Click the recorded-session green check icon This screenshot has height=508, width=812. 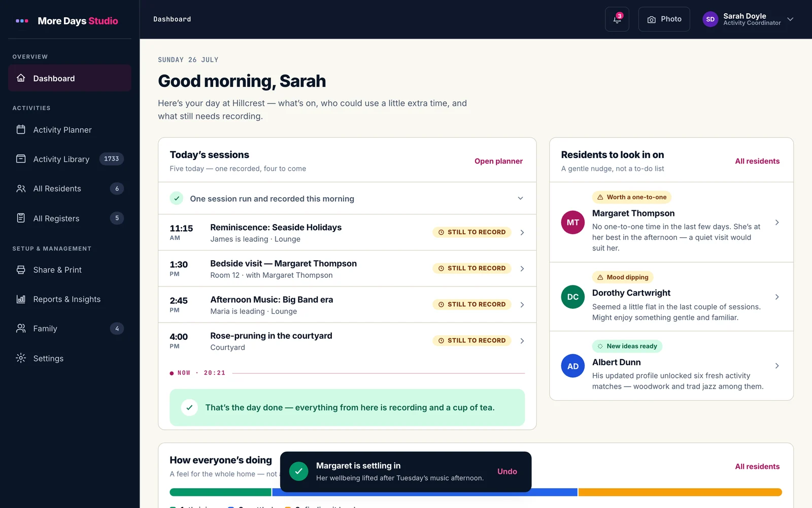[177, 198]
